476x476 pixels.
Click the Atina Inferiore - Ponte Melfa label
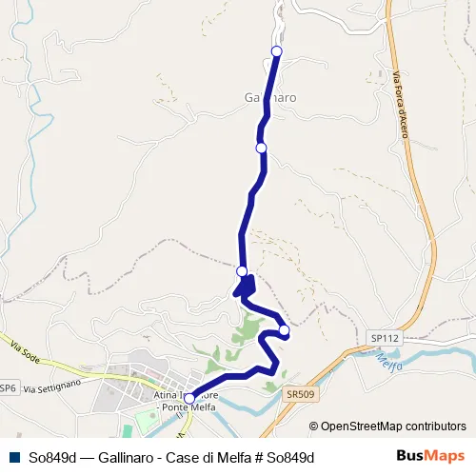(x=186, y=401)
